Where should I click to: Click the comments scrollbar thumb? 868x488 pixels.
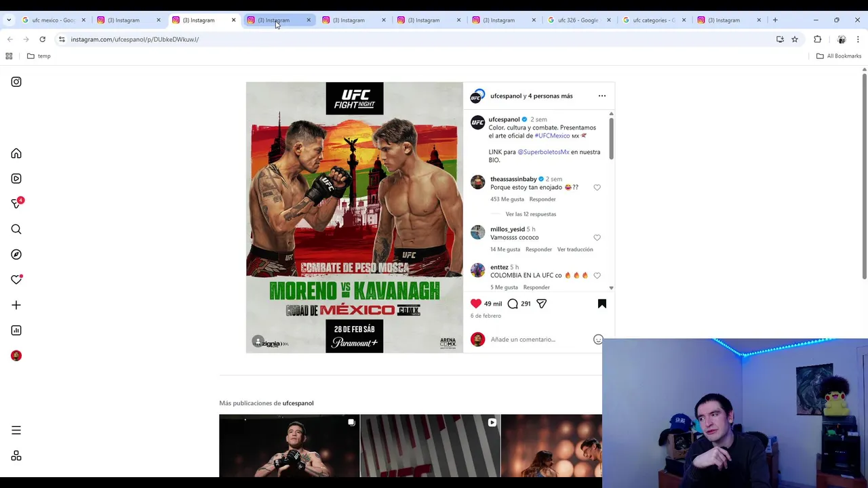pyautogui.click(x=611, y=139)
